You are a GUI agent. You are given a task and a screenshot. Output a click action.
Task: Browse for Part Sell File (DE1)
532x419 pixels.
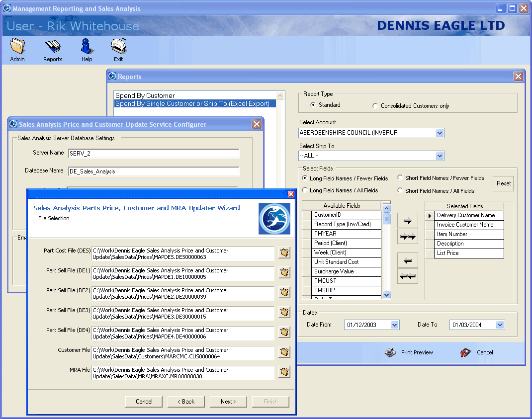284,272
